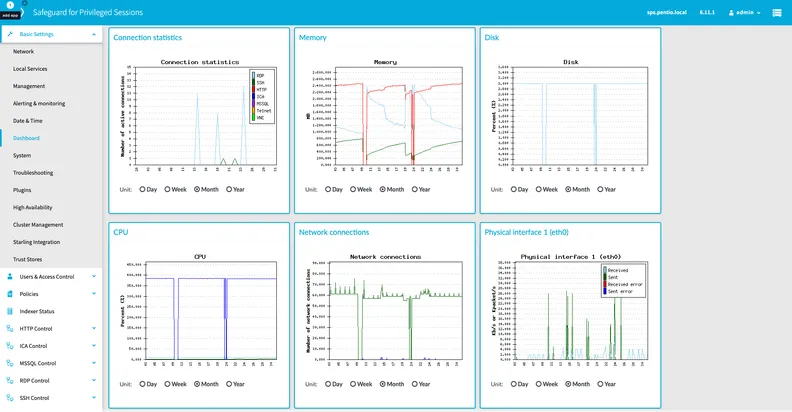
Task: Go to High Availability page
Action: (x=33, y=207)
